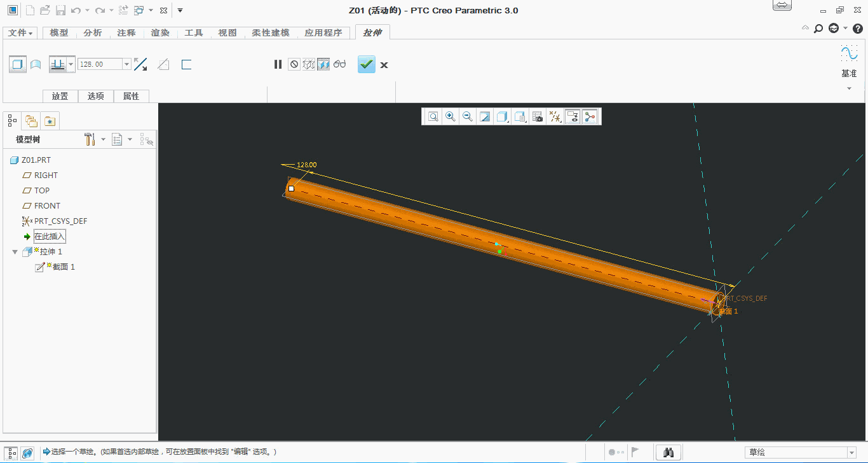Click the 128.00 depth value field

pos(100,64)
